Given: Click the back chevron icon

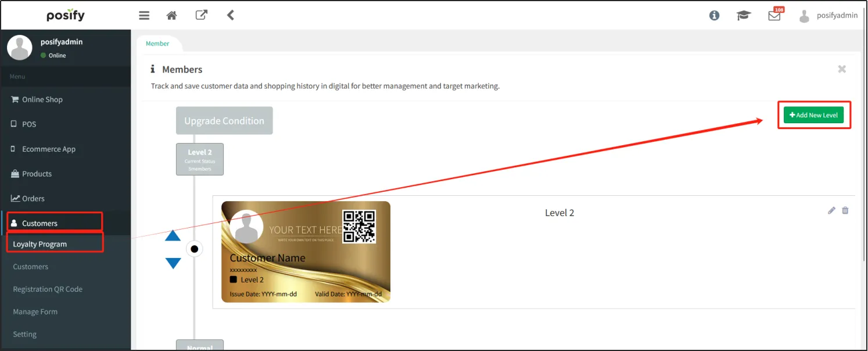Looking at the screenshot, I should click(231, 15).
